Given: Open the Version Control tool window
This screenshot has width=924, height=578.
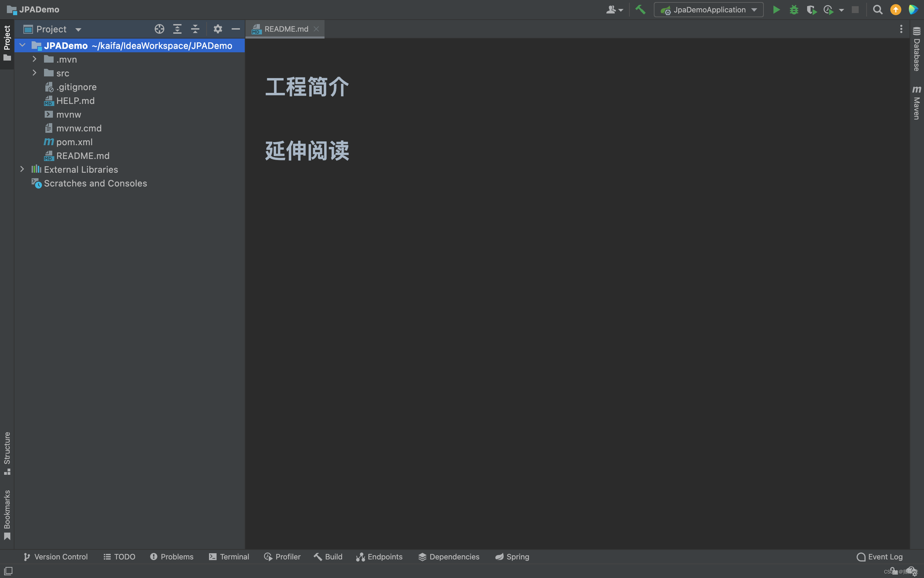Looking at the screenshot, I should click(56, 557).
